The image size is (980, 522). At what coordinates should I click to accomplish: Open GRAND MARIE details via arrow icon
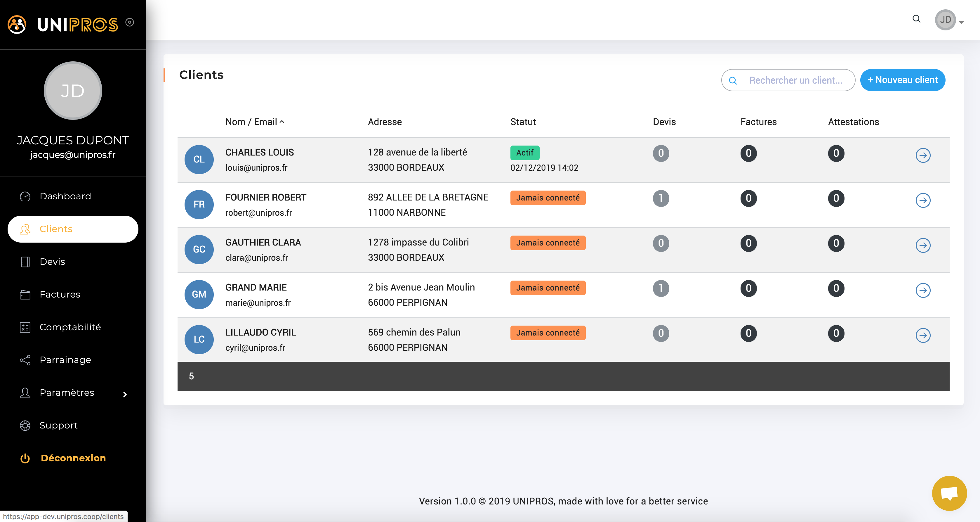tap(923, 290)
